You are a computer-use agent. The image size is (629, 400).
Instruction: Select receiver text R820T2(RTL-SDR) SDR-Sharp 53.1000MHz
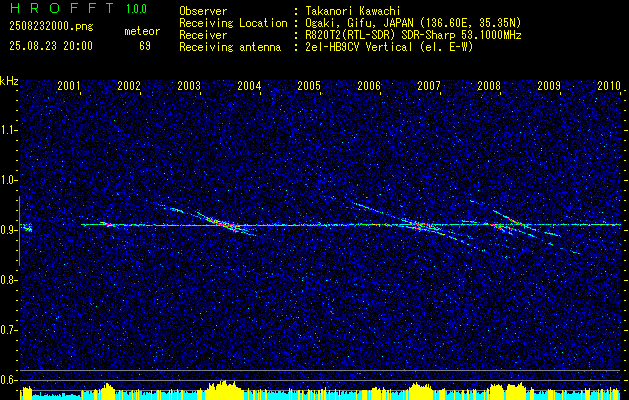[414, 35]
